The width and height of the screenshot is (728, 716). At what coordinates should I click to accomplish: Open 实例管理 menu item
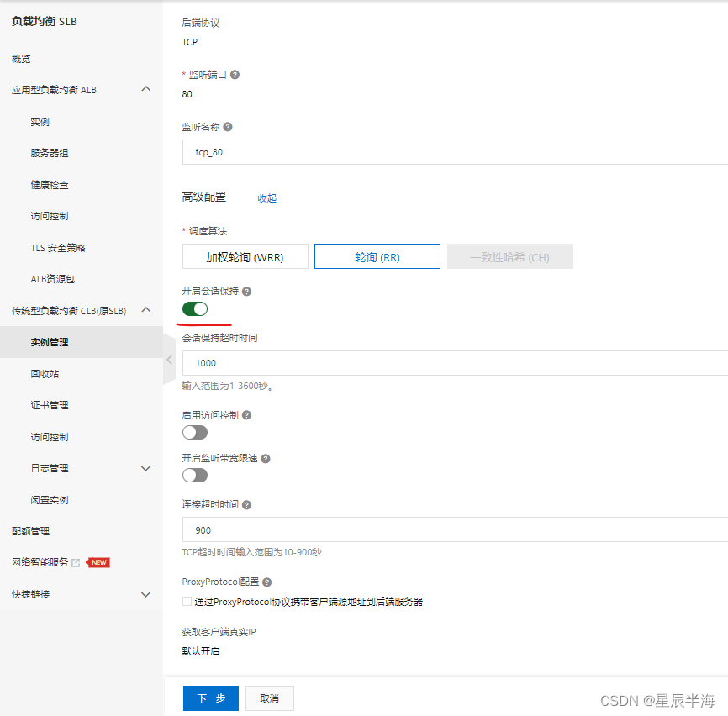pyautogui.click(x=82, y=342)
